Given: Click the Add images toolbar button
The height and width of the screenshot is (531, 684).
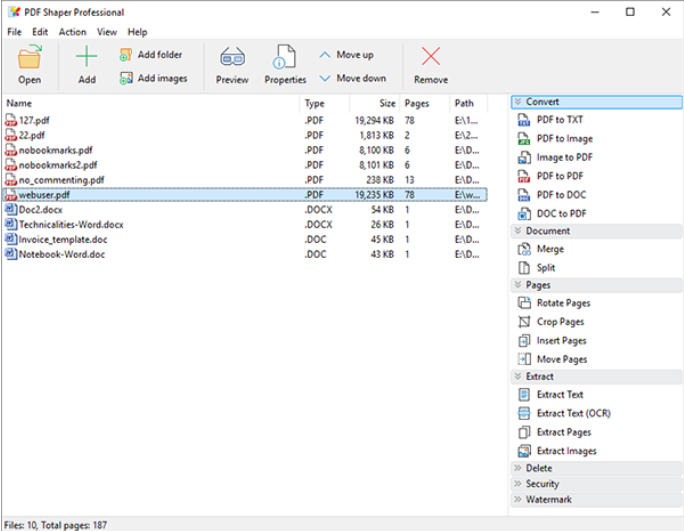Looking at the screenshot, I should coord(153,78).
